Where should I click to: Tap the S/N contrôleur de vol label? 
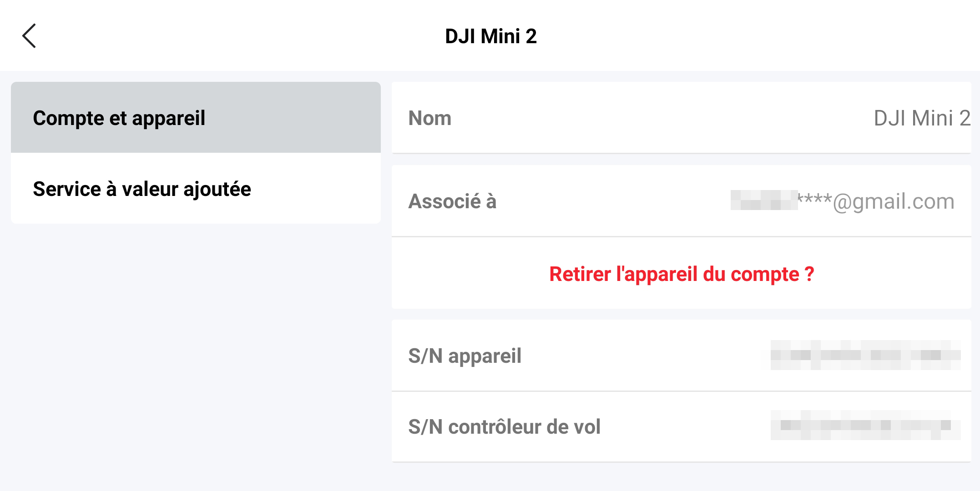click(504, 426)
